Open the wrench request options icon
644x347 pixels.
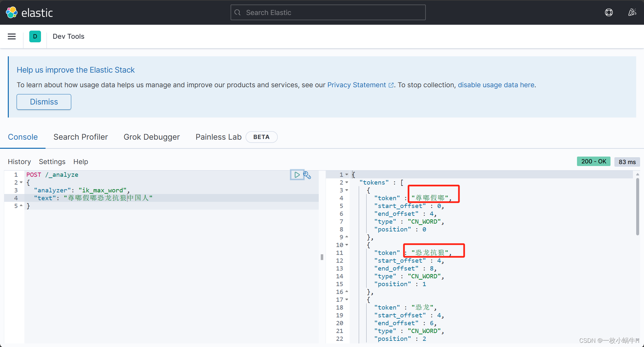307,175
